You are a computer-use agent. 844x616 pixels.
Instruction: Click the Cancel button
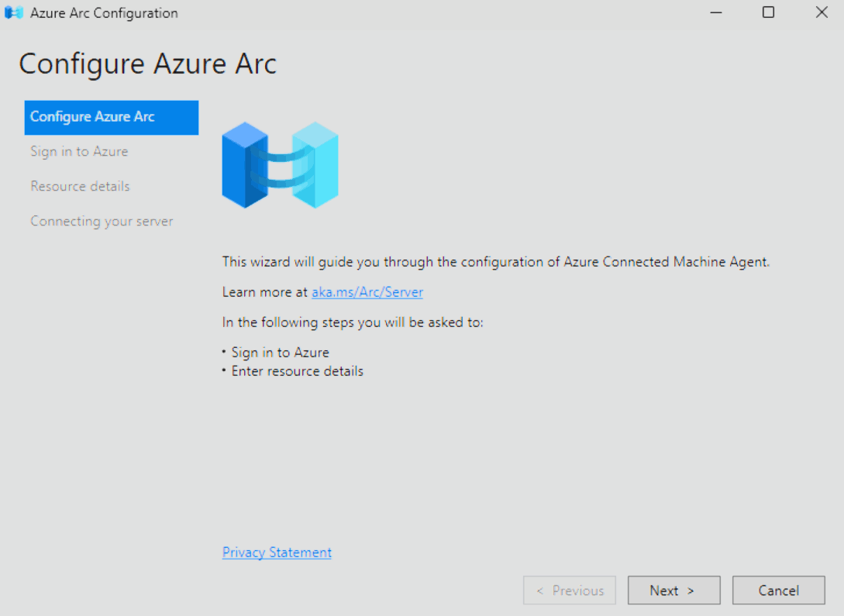[778, 590]
